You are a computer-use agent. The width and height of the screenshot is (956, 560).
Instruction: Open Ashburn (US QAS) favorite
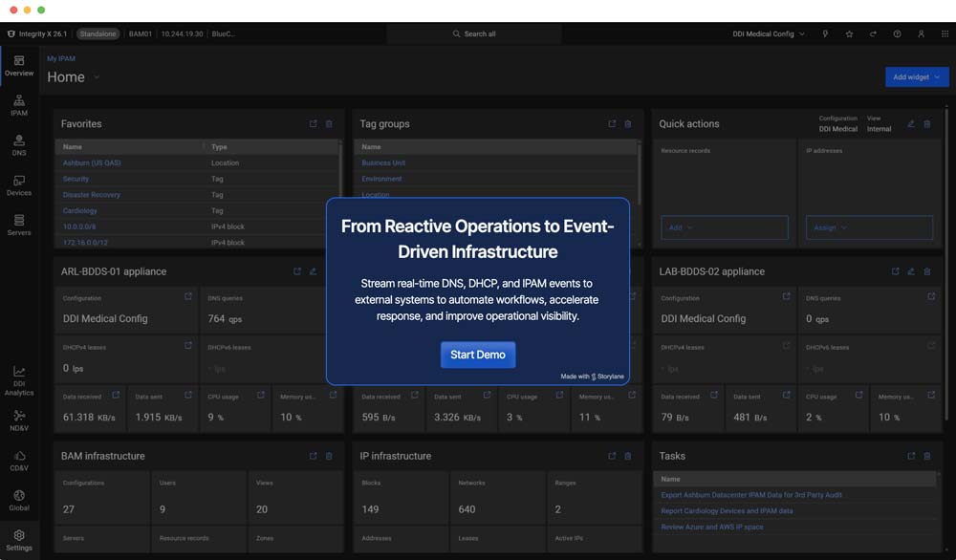(x=92, y=162)
